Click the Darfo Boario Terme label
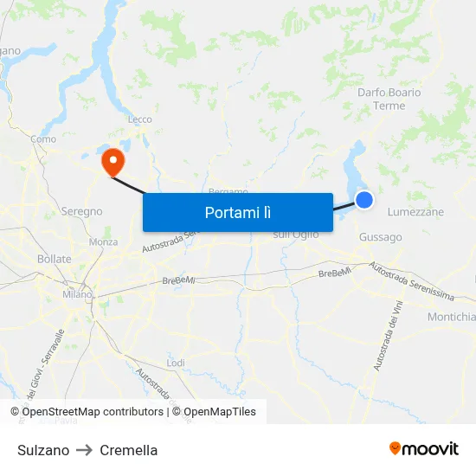 (x=389, y=99)
